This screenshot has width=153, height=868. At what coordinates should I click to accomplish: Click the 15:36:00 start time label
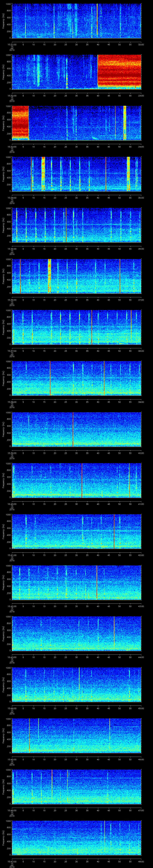click(12, 300)
